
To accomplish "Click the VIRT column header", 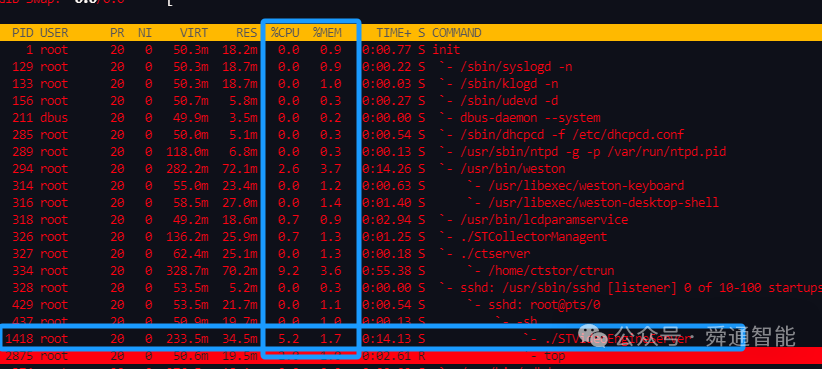I will point(194,33).
